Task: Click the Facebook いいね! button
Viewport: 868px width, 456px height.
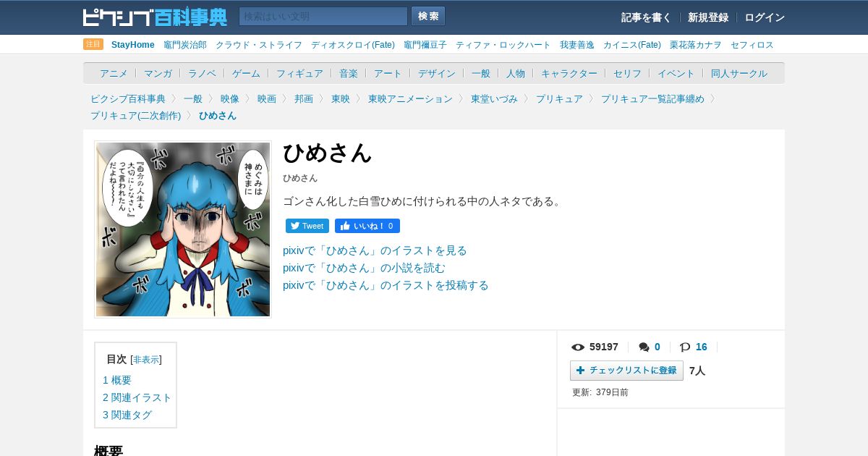Action: [x=367, y=226]
